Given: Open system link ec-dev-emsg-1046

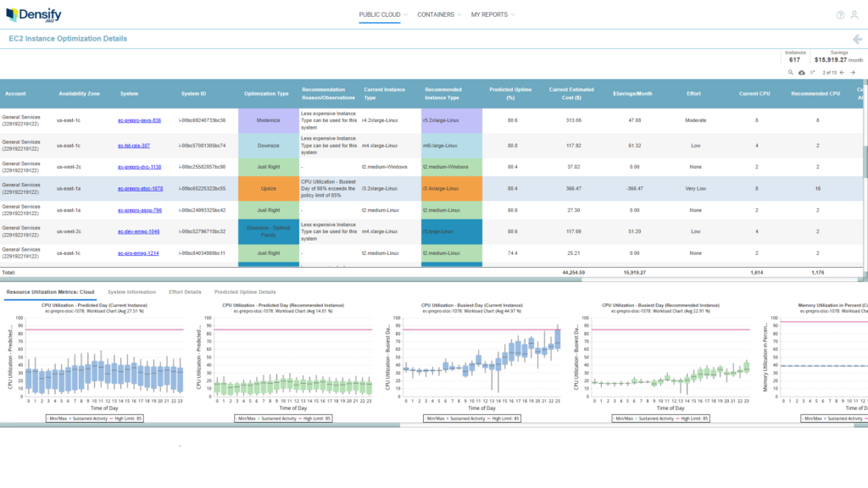Looking at the screenshot, I should pos(138,232).
